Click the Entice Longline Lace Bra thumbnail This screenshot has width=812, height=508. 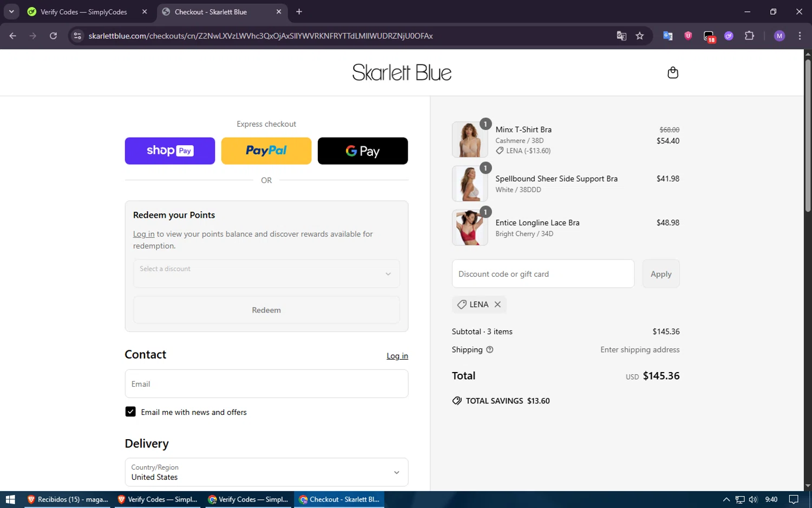tap(470, 227)
